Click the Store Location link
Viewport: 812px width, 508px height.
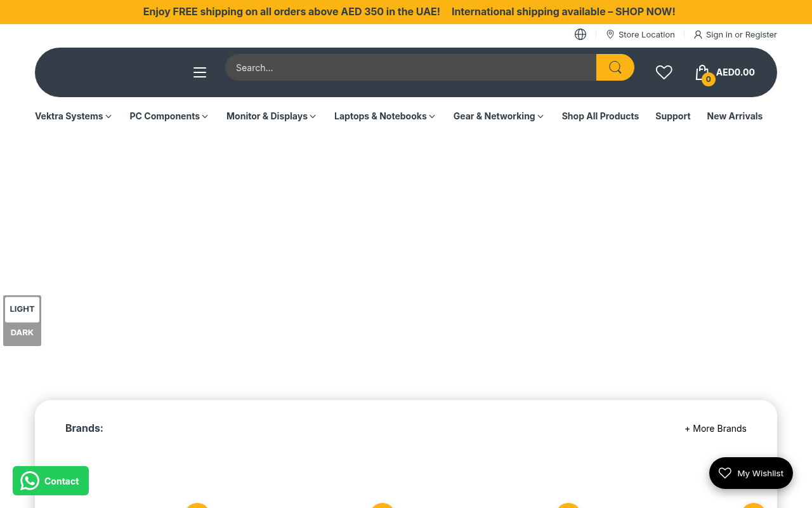tap(640, 34)
